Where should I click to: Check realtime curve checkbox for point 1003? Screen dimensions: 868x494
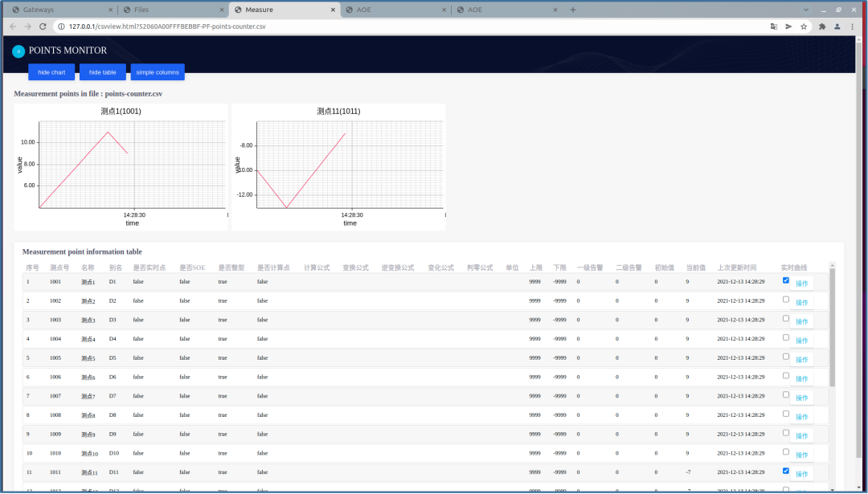(x=785, y=319)
